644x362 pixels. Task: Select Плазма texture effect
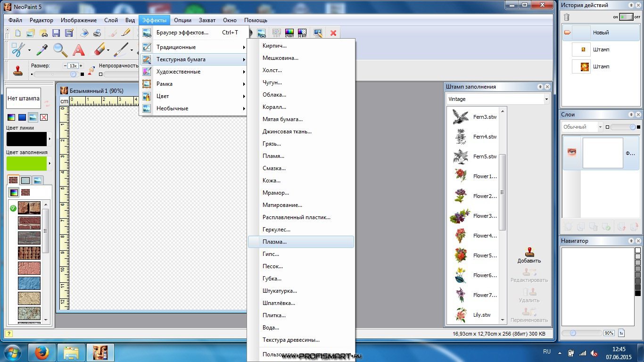[x=301, y=242]
